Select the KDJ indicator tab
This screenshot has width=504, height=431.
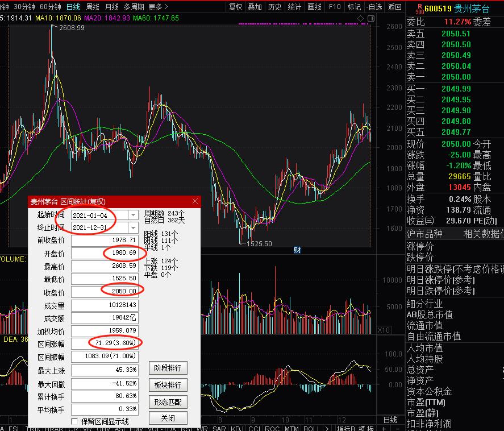click(237, 428)
